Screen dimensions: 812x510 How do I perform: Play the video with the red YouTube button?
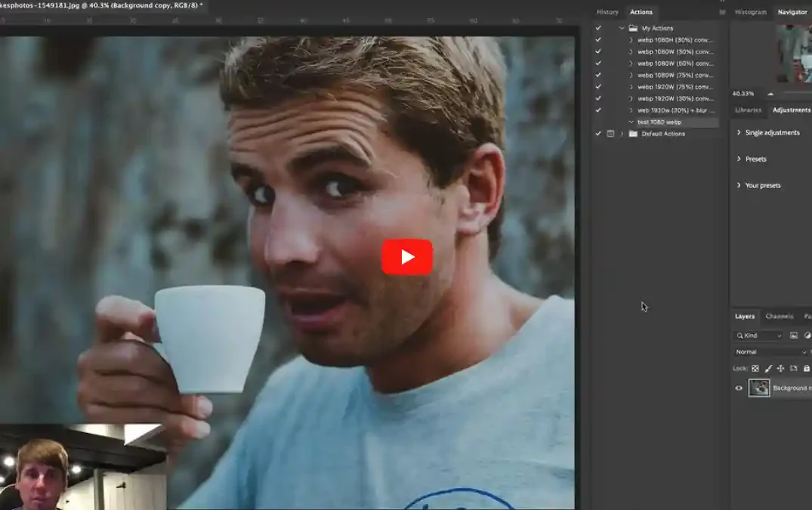[407, 257]
